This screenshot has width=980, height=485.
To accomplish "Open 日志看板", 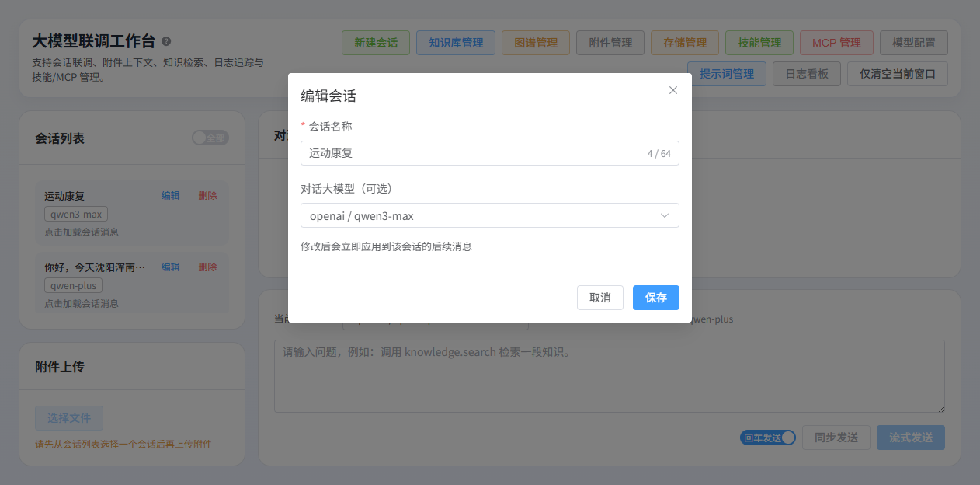I will click(807, 74).
